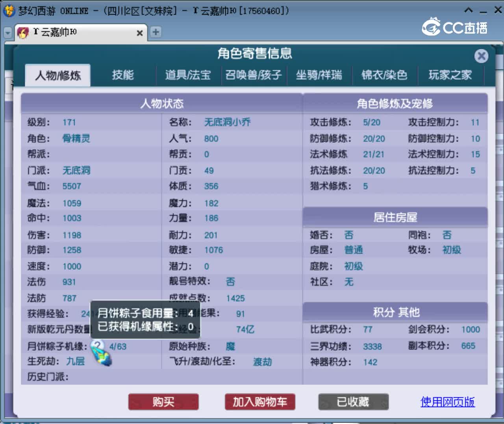Open the tab list dropdown arrow
Image resolution: width=504 pixels, height=424 pixels.
point(7,33)
